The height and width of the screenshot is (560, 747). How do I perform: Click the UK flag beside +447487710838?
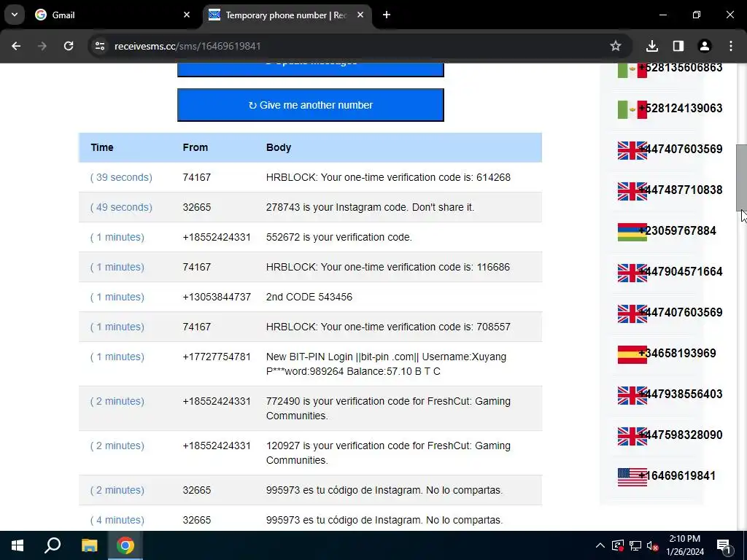[632, 192]
